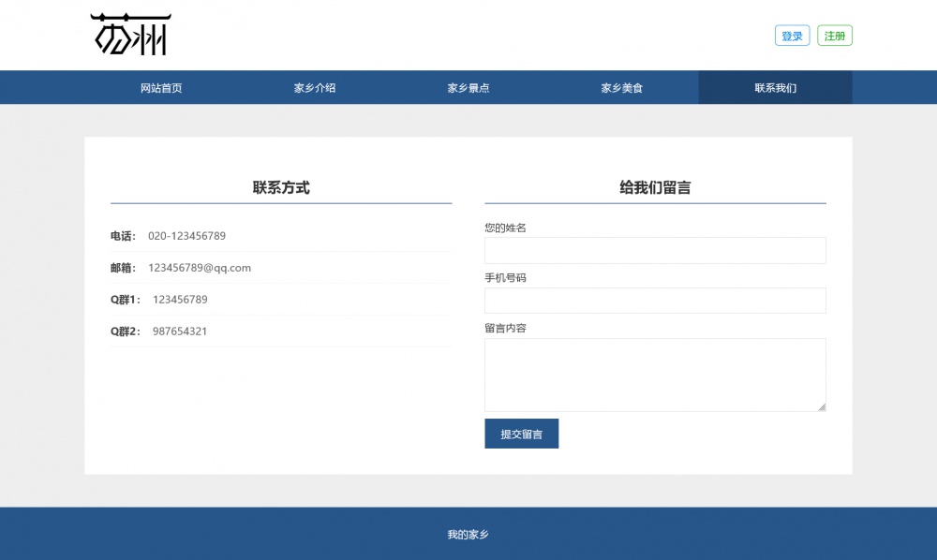Select the 联系我们 navigation tab
937x560 pixels.
(x=775, y=88)
